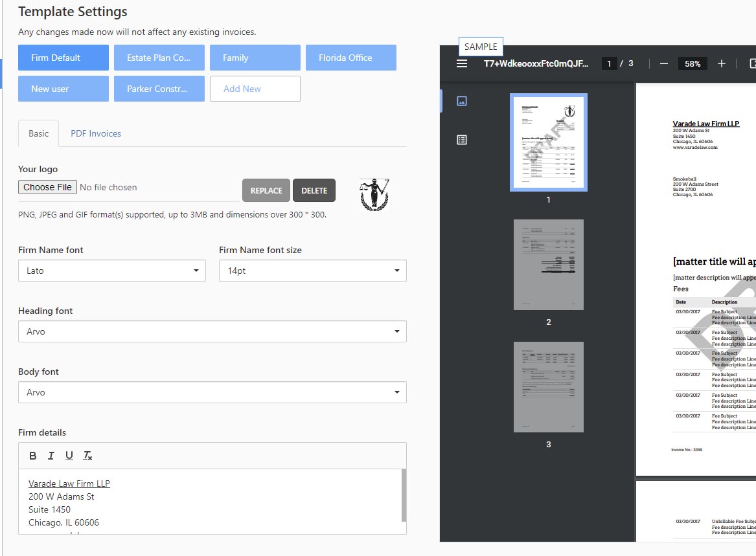Show PDF document outline view
756x556 pixels.
click(x=462, y=140)
